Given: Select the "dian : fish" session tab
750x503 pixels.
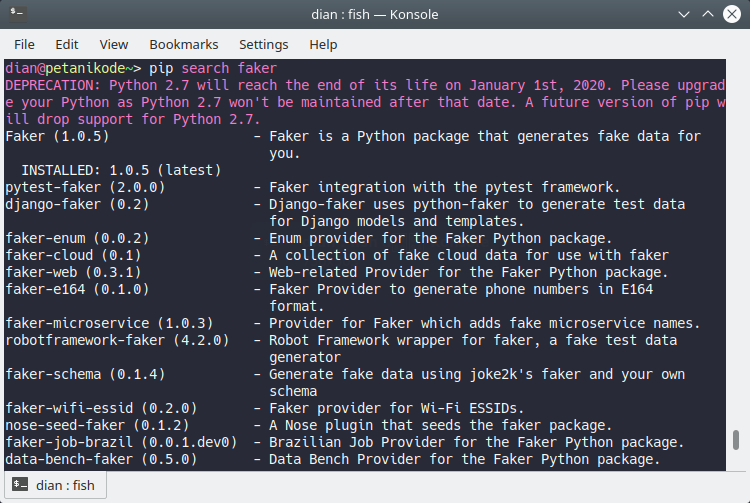Looking at the screenshot, I should coord(55,486).
